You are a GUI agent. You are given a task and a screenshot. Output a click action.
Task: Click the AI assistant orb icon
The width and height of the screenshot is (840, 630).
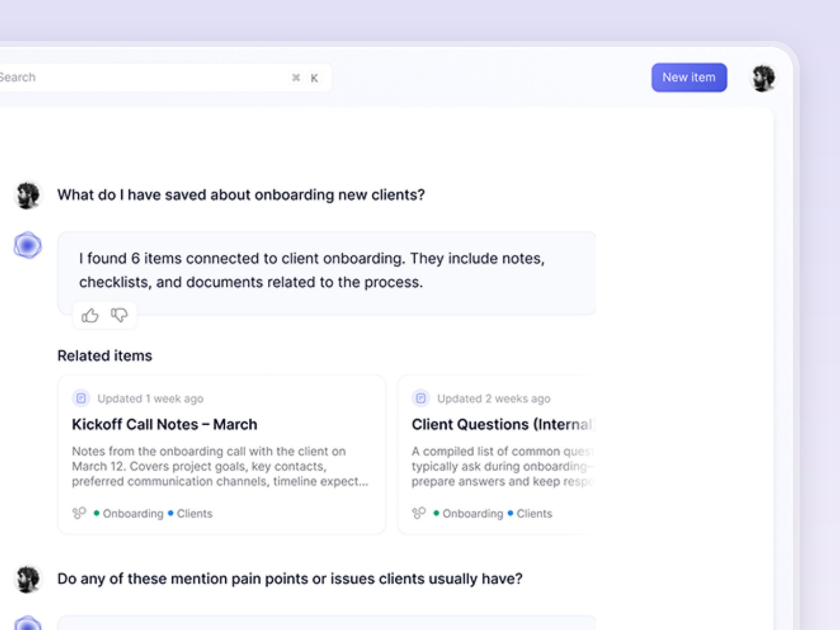[x=28, y=245]
